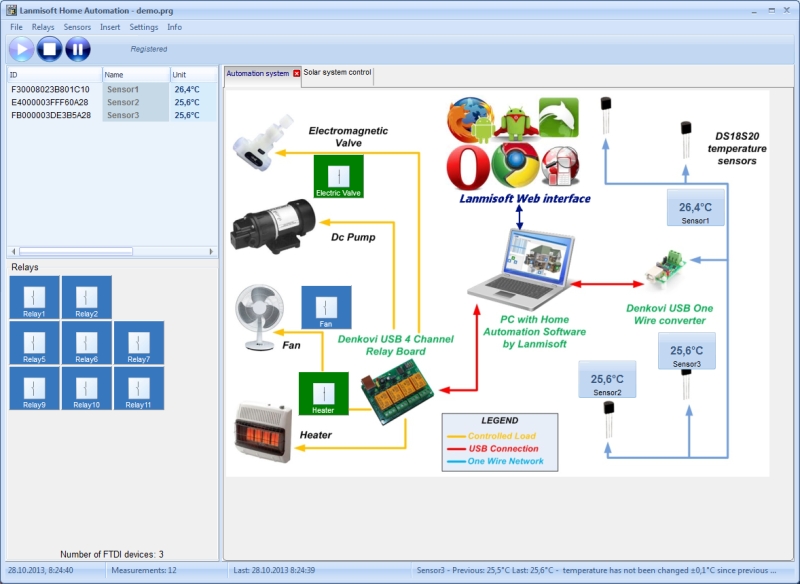Toggle Relay10 in the Relays panel
Image resolution: width=800 pixels, height=584 pixels.
86,388
